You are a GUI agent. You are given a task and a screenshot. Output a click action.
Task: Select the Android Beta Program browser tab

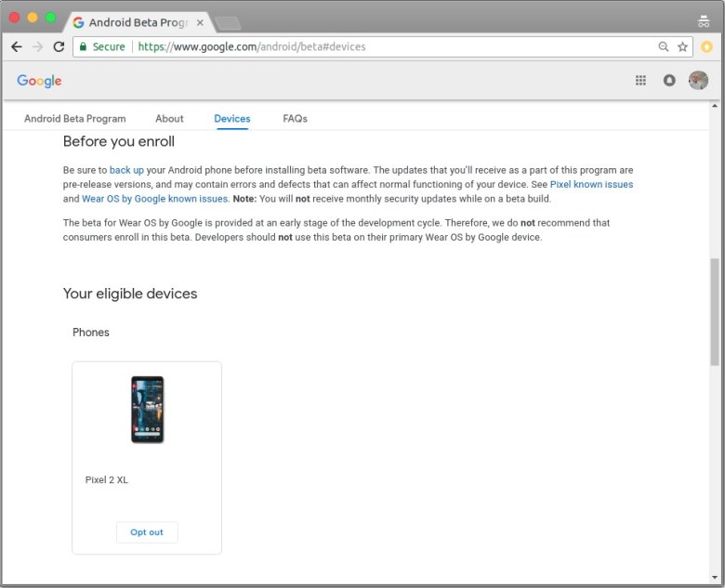click(138, 22)
